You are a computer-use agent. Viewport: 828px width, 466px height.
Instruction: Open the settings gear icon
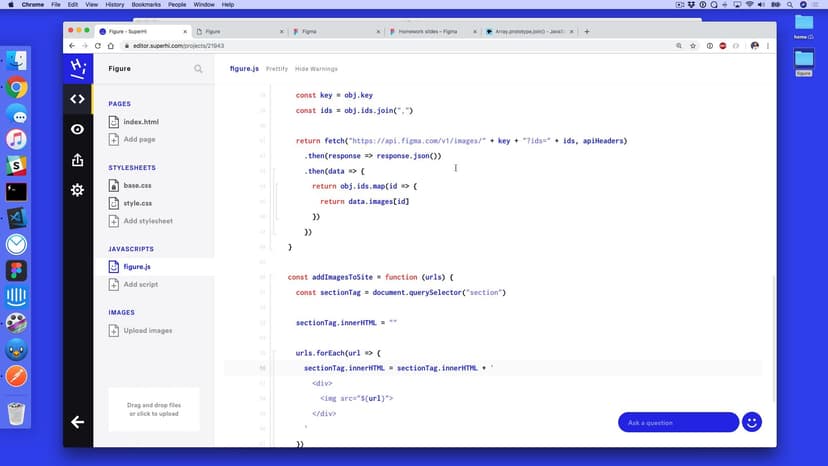(77, 190)
